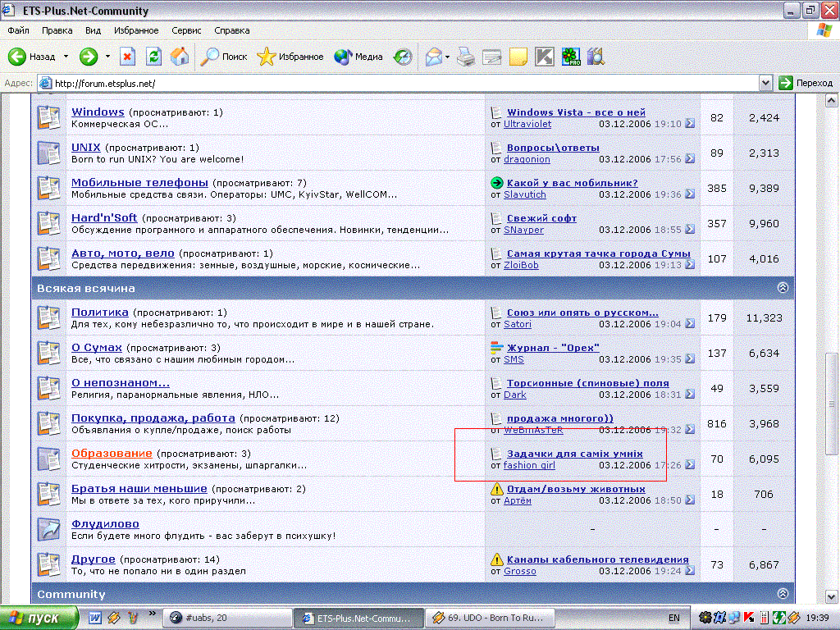
Task: Open the Сервис menu
Action: [x=186, y=30]
